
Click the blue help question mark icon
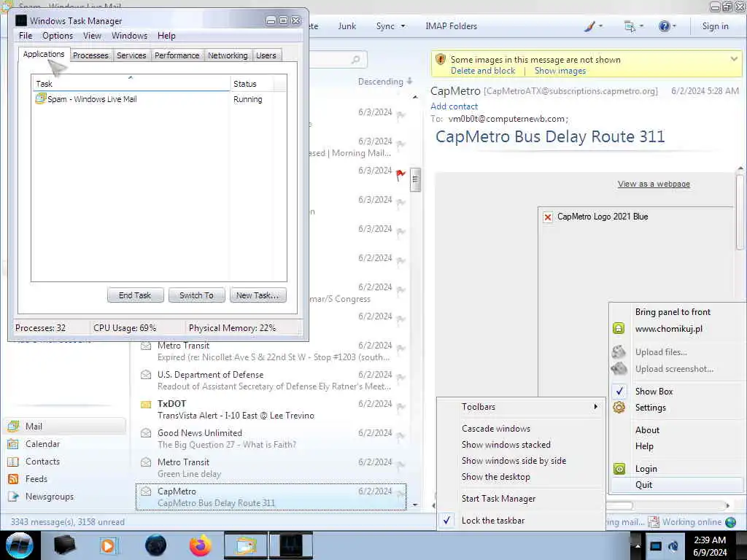click(664, 26)
